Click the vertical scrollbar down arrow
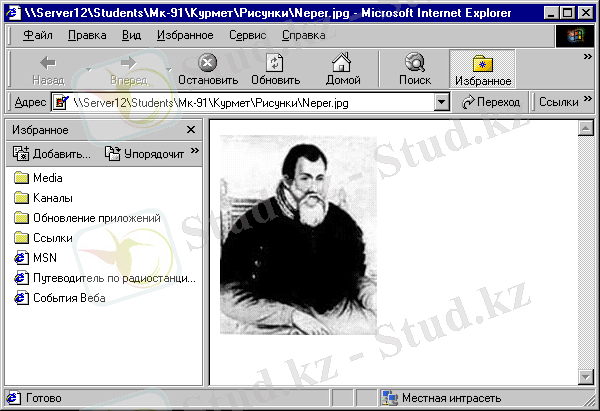 (585, 377)
